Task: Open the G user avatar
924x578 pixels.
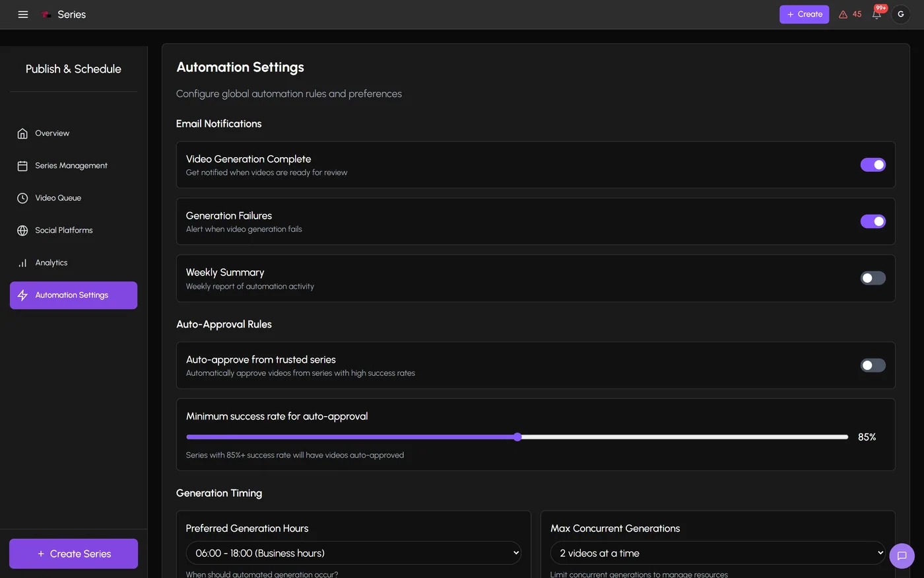Action: click(900, 15)
